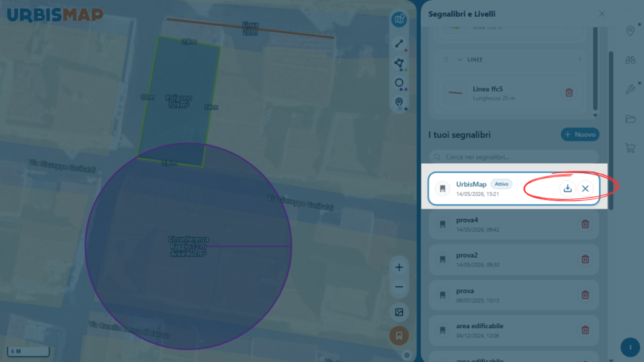Open the Linea ffc5 color swatch
Viewport: 644px width, 362px height.
pos(455,93)
